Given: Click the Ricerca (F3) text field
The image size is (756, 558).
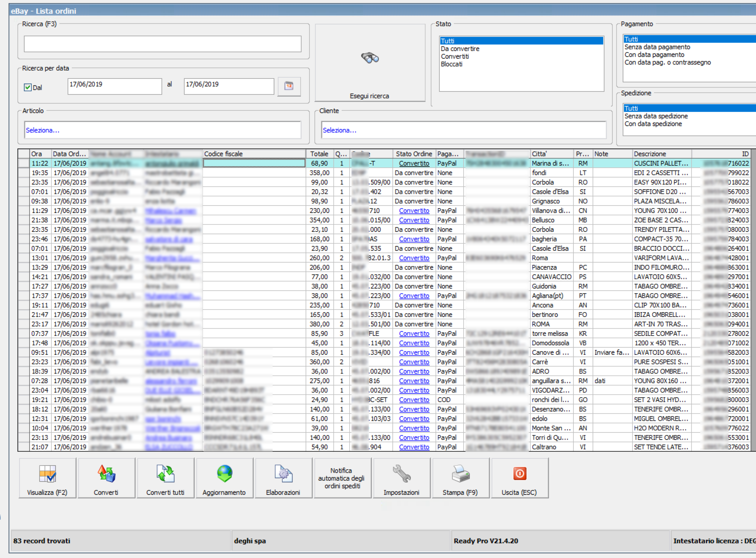Looking at the screenshot, I should [x=162, y=44].
